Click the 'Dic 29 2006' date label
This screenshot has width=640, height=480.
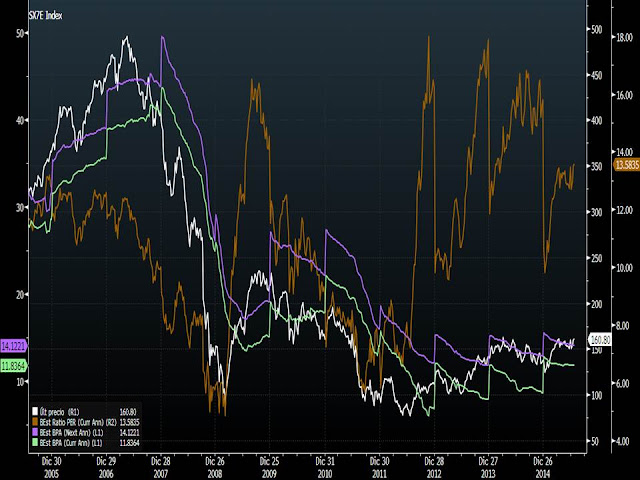coord(106,467)
